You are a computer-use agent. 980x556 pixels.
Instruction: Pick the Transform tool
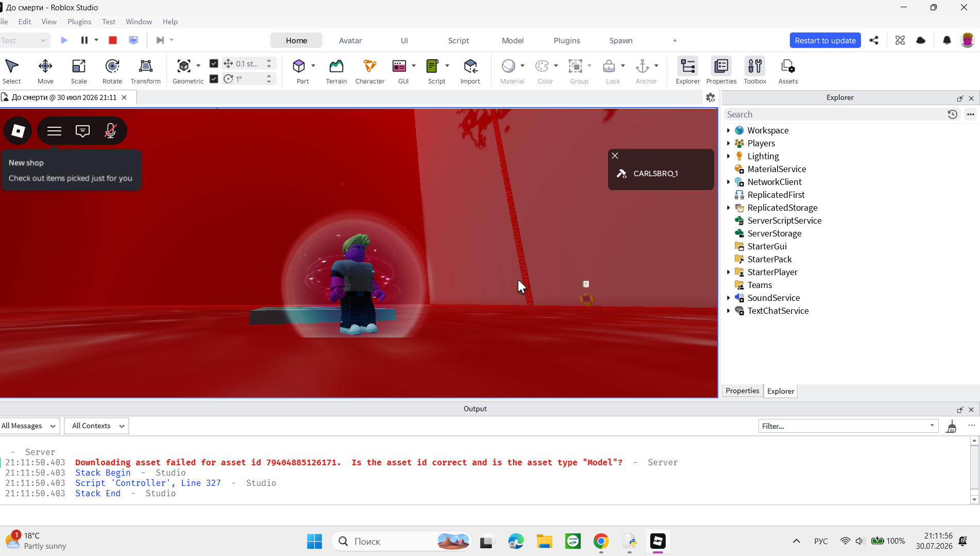coord(146,71)
